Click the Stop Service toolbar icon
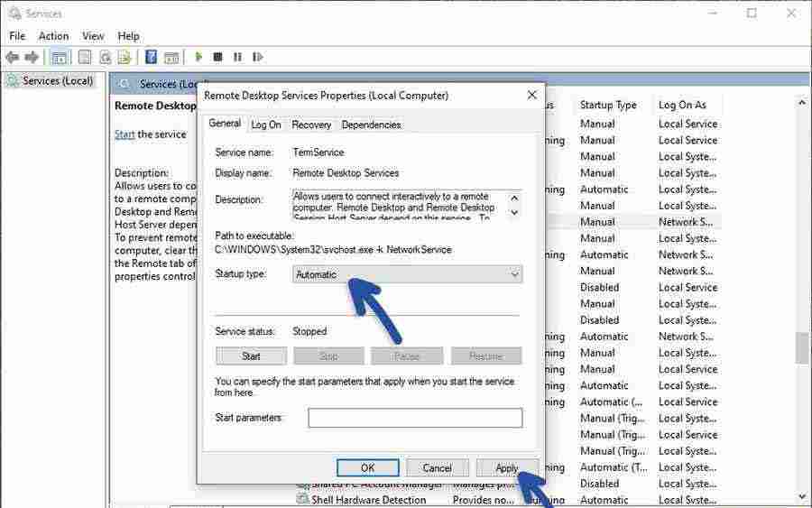 (217, 57)
